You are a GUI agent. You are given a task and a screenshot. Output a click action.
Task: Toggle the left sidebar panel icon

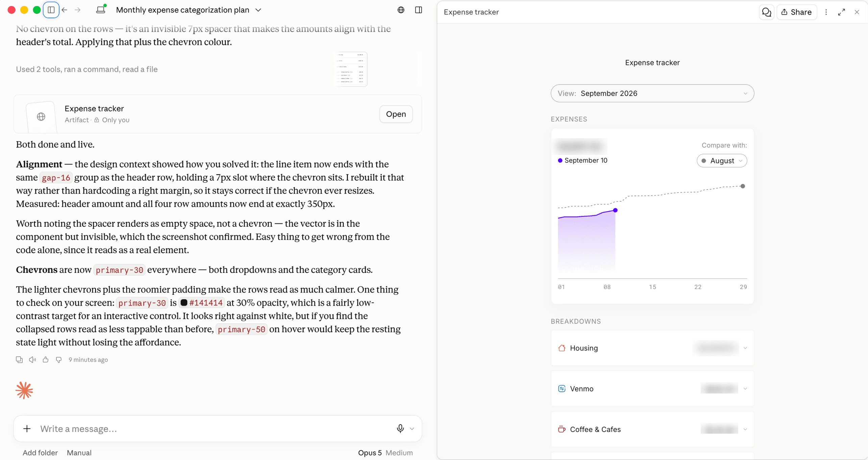pyautogui.click(x=51, y=10)
